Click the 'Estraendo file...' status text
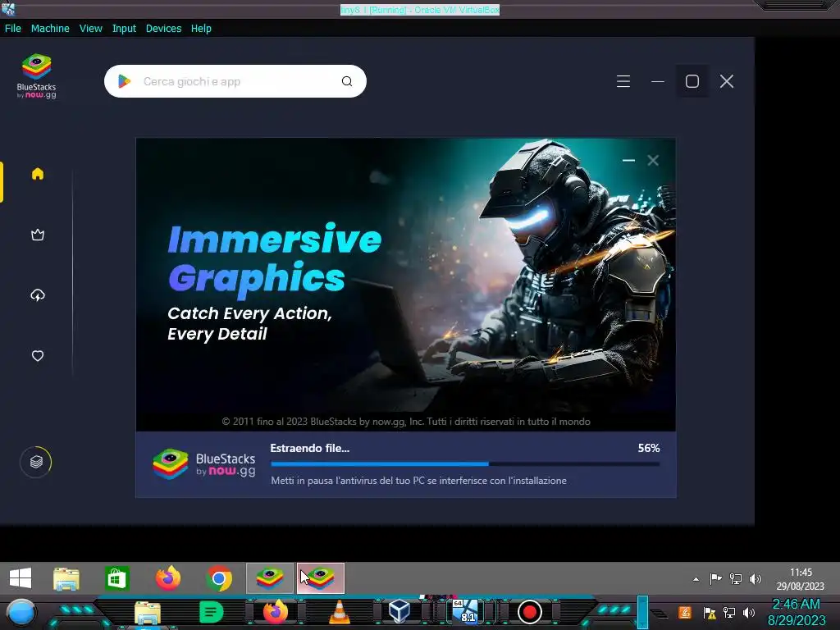The height and width of the screenshot is (630, 840). (x=309, y=449)
